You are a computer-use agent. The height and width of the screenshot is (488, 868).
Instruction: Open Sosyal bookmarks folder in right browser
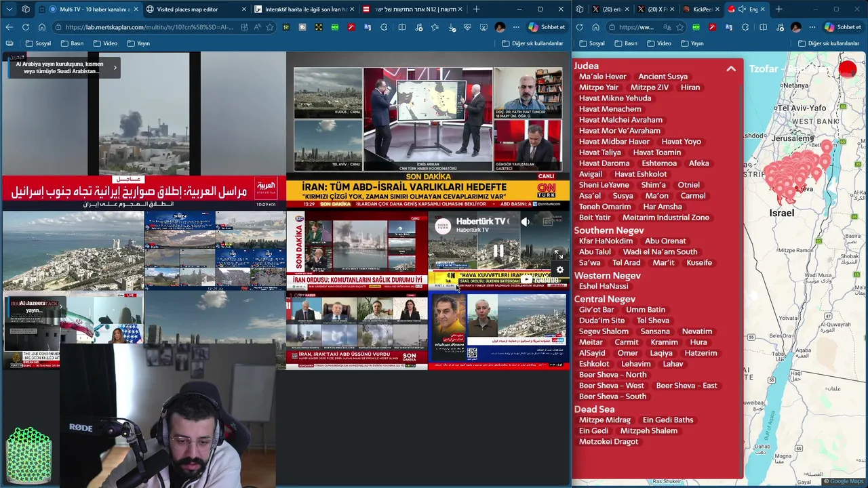(592, 43)
